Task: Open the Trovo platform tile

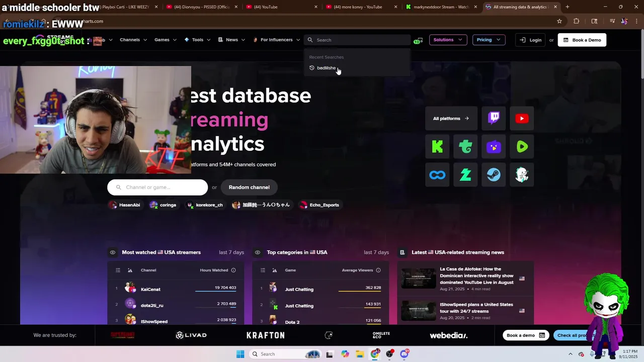Action: [465, 147]
